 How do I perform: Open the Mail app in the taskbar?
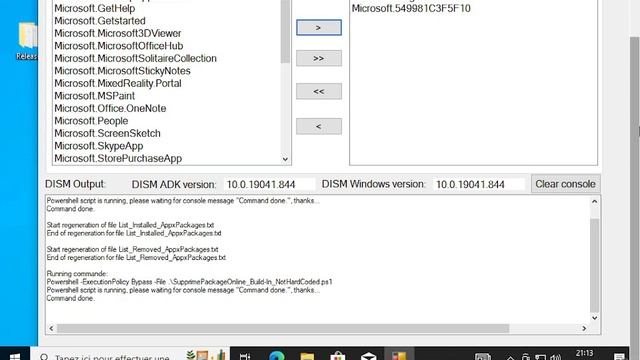click(369, 356)
